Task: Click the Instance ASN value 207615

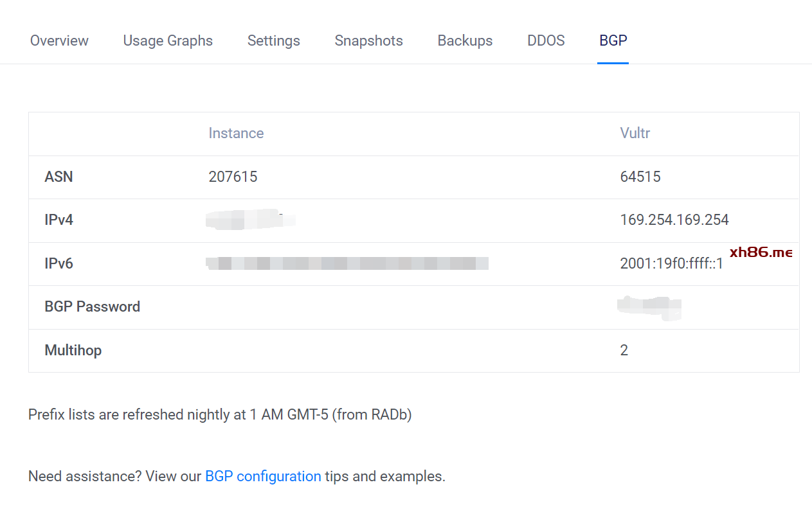Action: coord(233,177)
